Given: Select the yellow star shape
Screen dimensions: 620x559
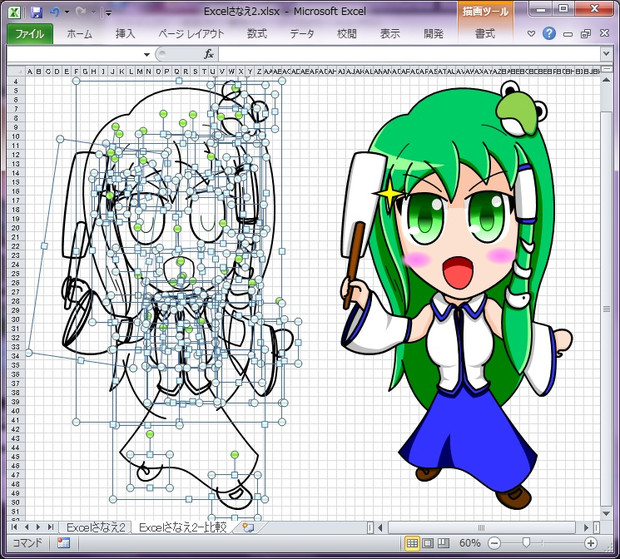Looking at the screenshot, I should tap(389, 193).
